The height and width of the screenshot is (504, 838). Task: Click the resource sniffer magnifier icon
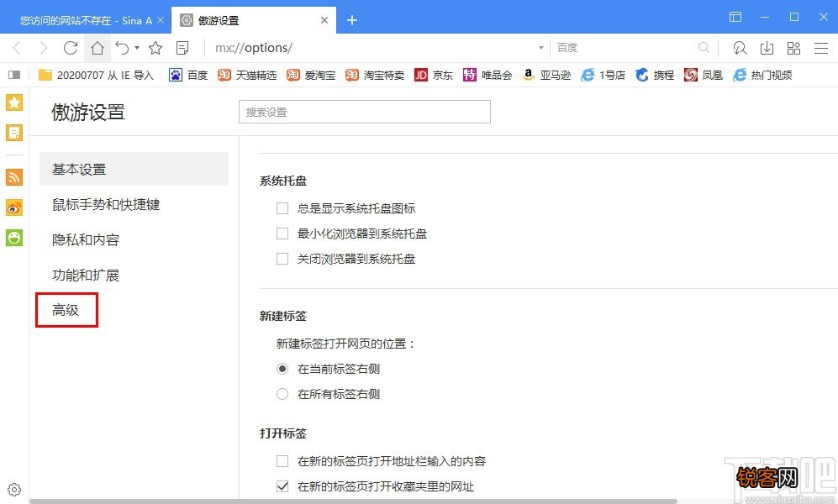[739, 48]
